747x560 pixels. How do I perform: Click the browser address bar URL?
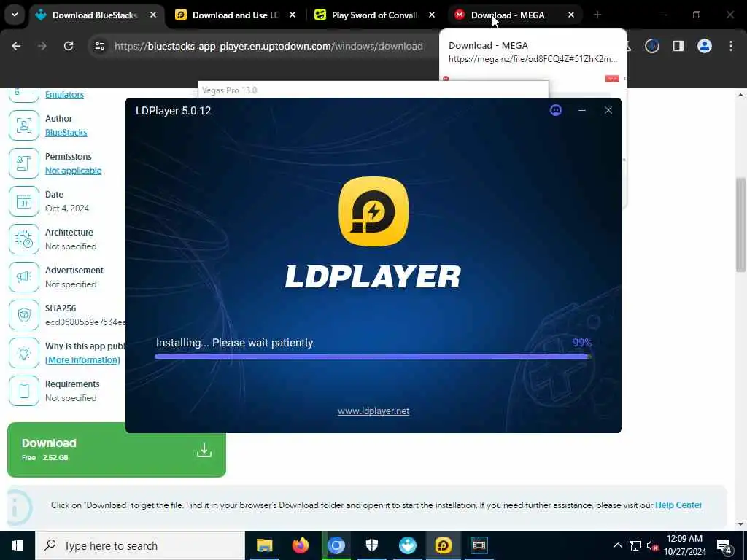[268, 46]
